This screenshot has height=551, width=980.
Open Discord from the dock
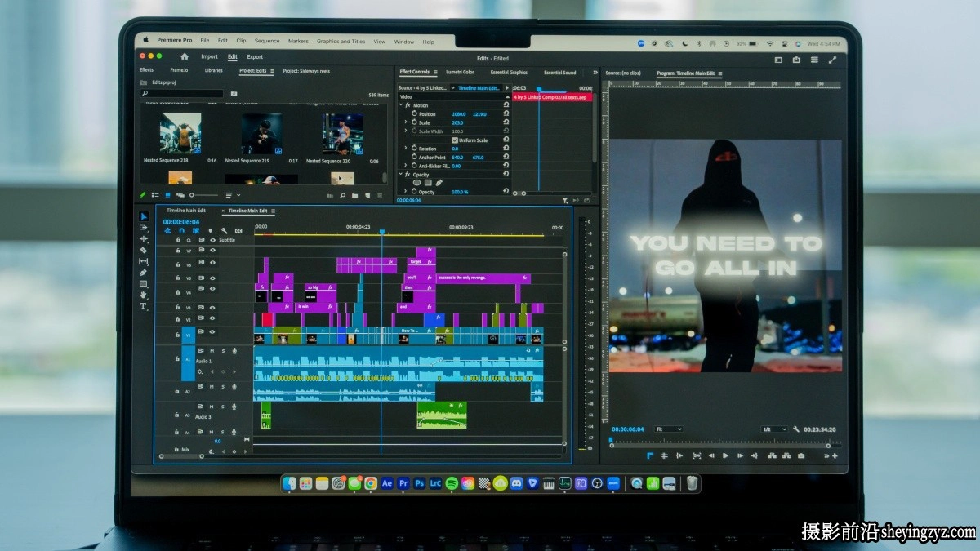click(x=516, y=483)
